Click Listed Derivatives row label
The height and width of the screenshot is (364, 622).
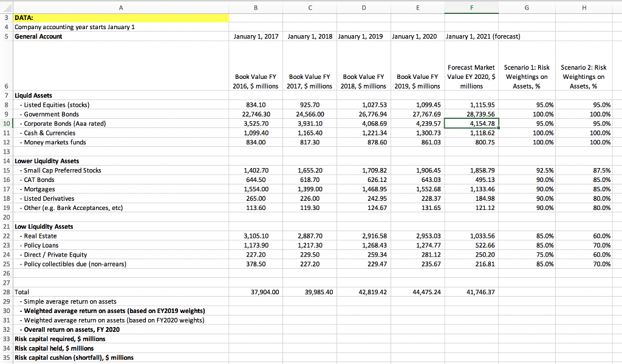47,198
